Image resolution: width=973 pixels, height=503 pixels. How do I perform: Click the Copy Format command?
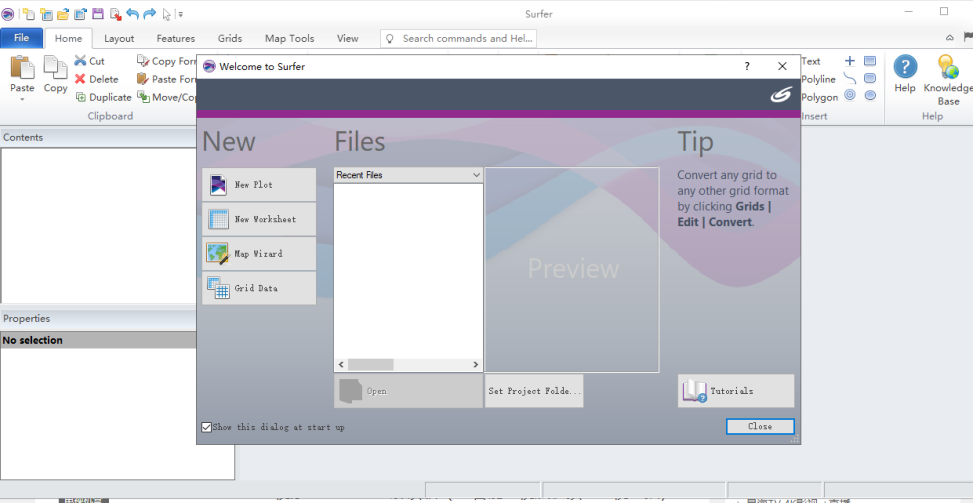pyautogui.click(x=166, y=61)
